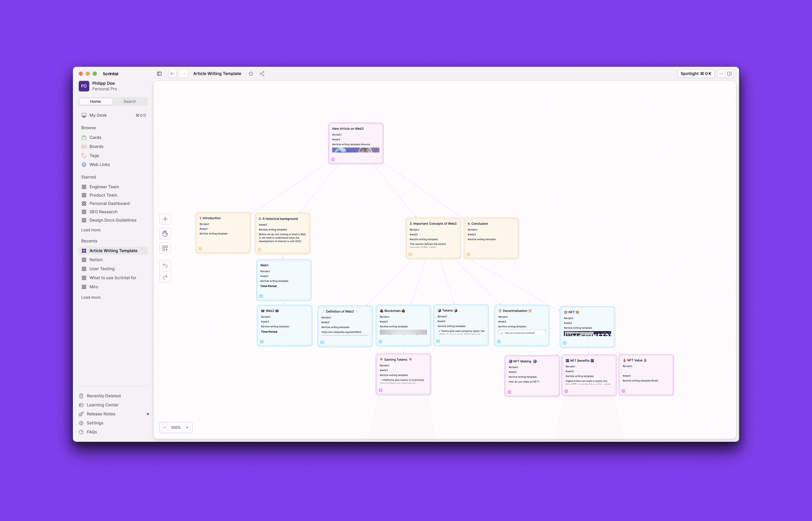812x521 pixels.
Task: Toggle the right side panel
Action: 730,74
